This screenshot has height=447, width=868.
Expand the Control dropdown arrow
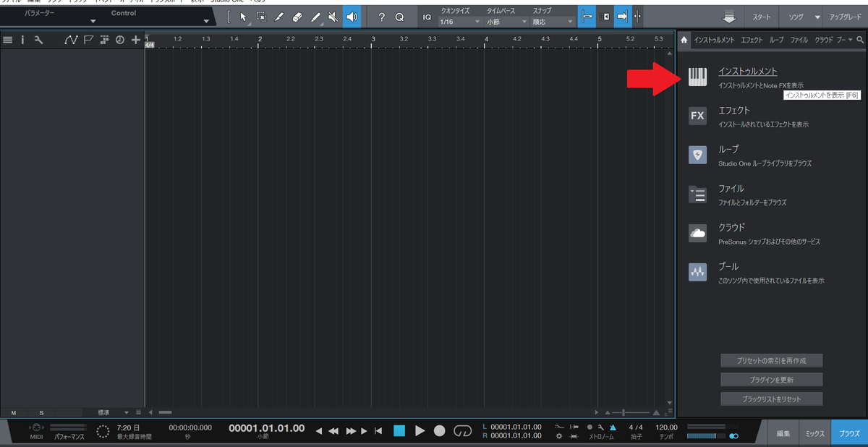(x=207, y=22)
